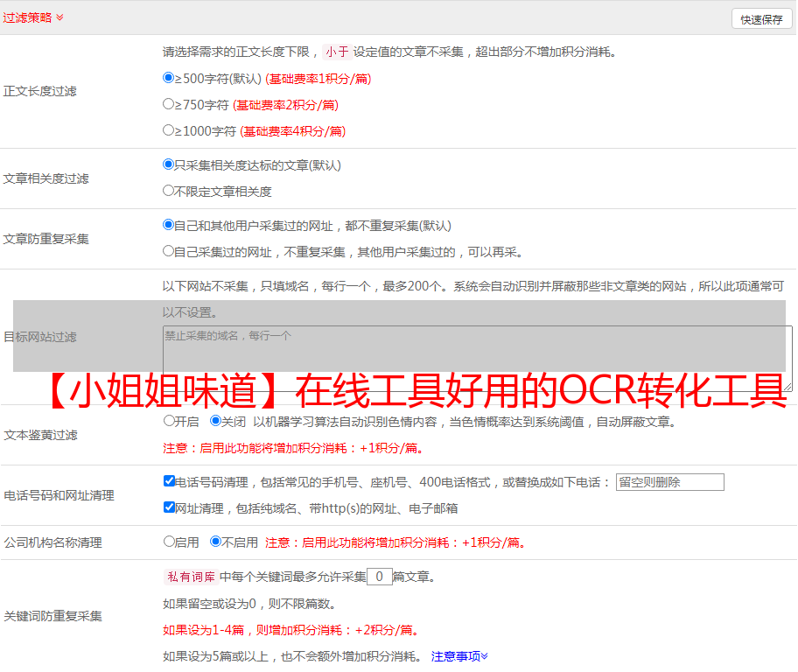Image resolution: width=798 pixels, height=672 pixels.
Task: Click the 快速保存 button
Action: click(x=761, y=19)
